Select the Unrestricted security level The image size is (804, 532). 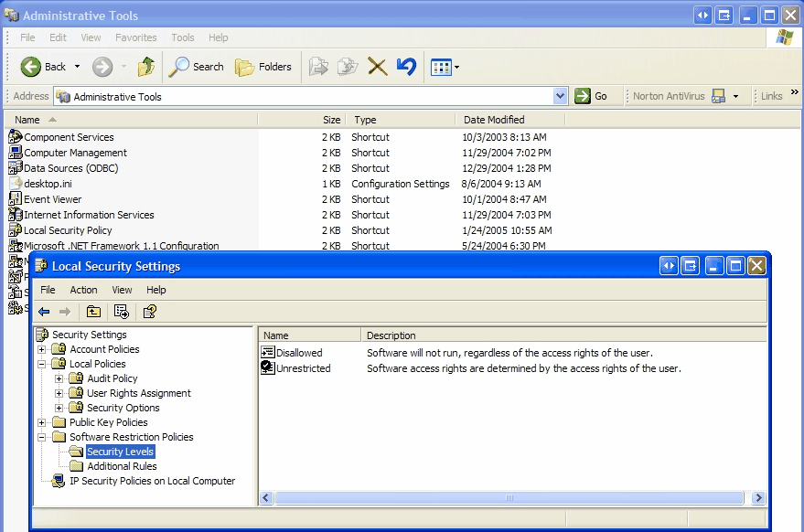click(x=295, y=368)
